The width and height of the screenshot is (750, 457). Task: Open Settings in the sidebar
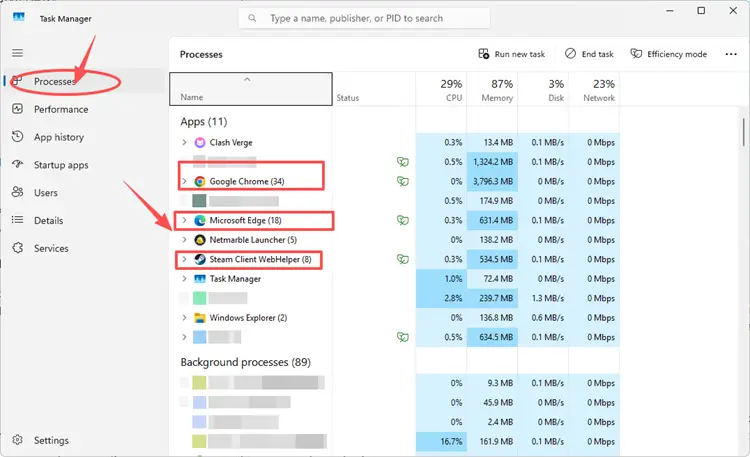(x=85, y=440)
